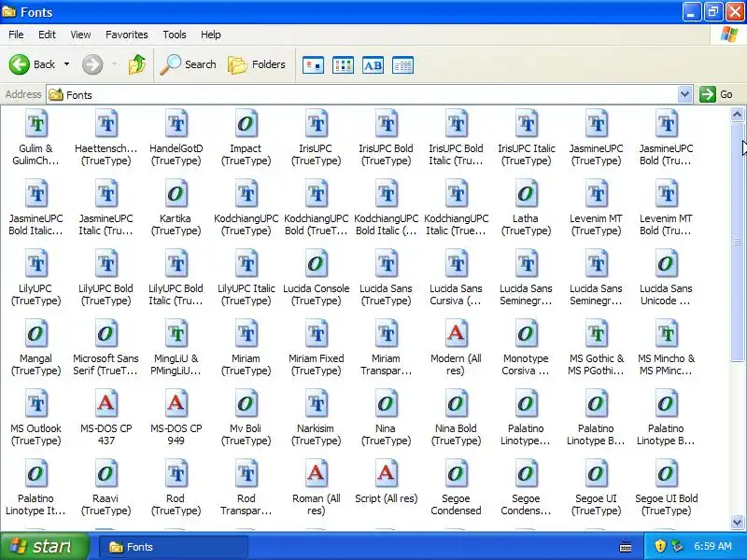Show the Folders pane
The width and height of the screenshot is (747, 560).
coord(256,64)
